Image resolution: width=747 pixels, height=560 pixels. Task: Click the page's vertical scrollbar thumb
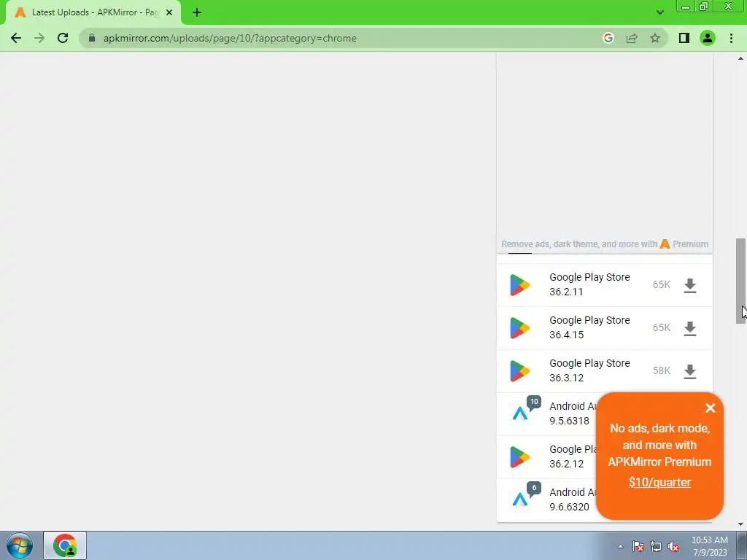click(x=740, y=281)
